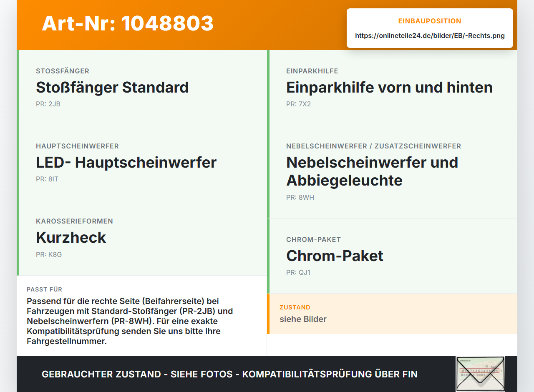
Task: Click the 'PR: 2JB' code
Action: coord(48,104)
